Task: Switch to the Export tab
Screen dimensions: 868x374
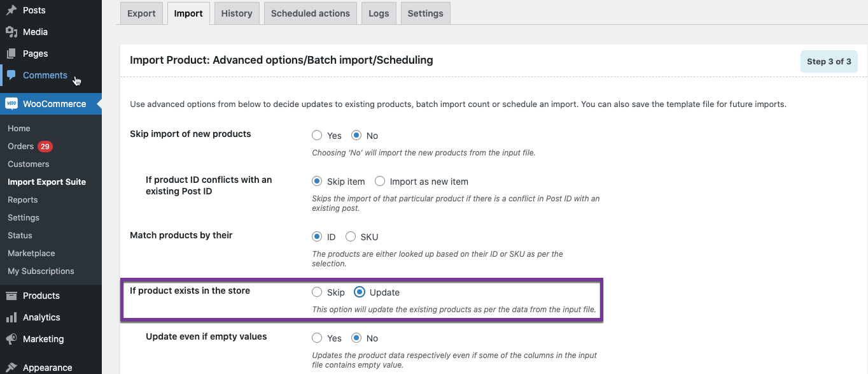Action: point(141,13)
